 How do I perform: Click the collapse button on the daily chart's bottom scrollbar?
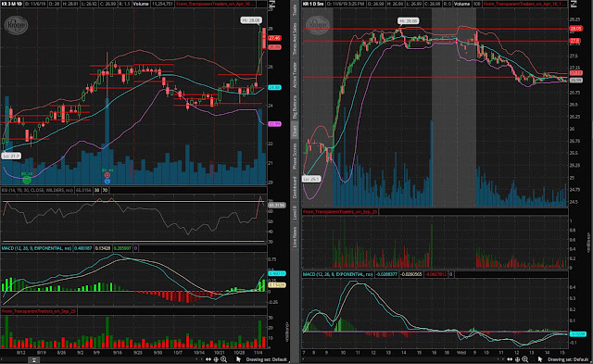pos(33,360)
